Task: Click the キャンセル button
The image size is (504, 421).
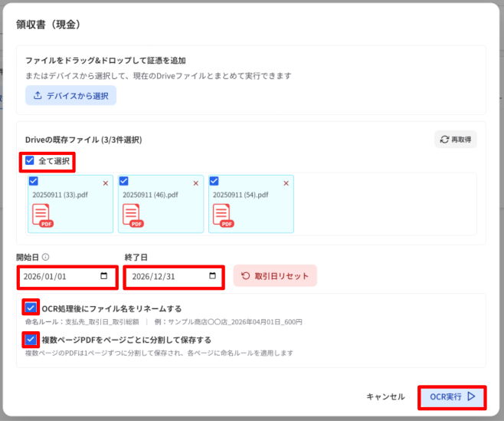Action: click(385, 396)
